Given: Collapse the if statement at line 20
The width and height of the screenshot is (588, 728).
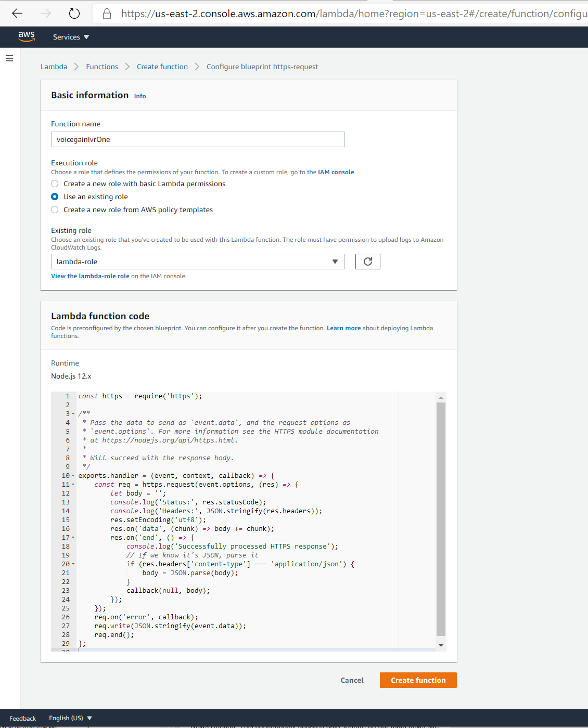Looking at the screenshot, I should click(73, 564).
